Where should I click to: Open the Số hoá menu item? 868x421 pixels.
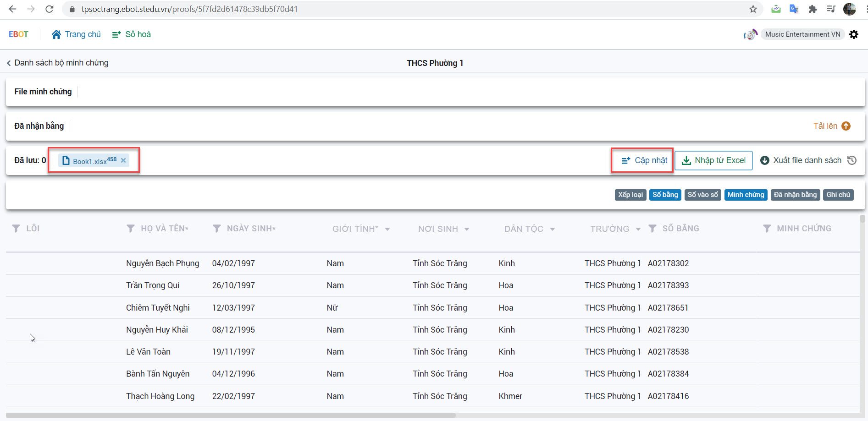point(132,34)
